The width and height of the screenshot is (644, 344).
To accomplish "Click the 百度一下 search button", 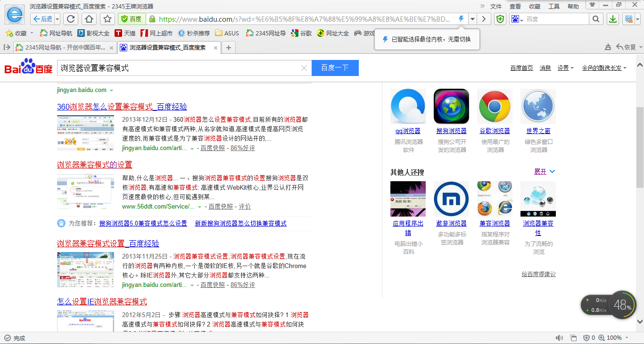I will [335, 68].
